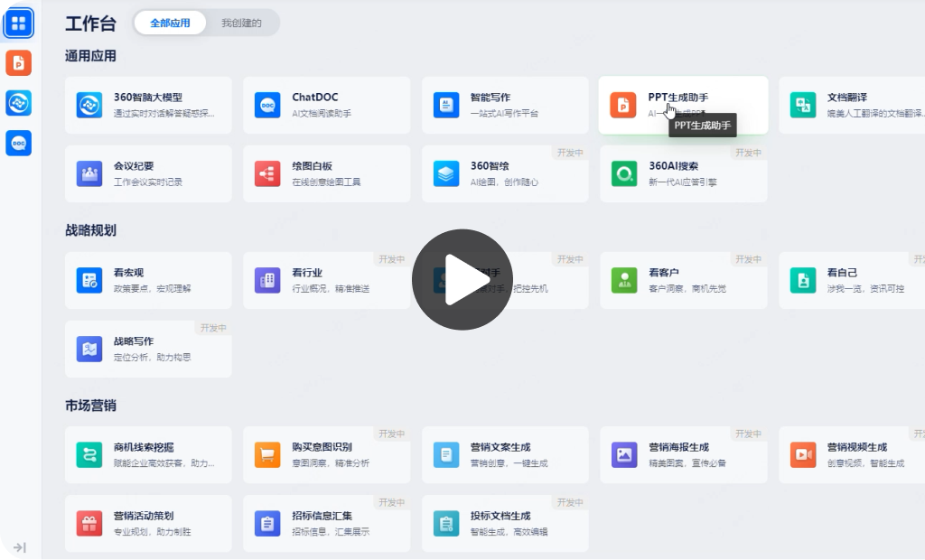Click the 商机线索挖掘 app icon
Image resolution: width=925 pixels, height=560 pixels.
point(89,455)
